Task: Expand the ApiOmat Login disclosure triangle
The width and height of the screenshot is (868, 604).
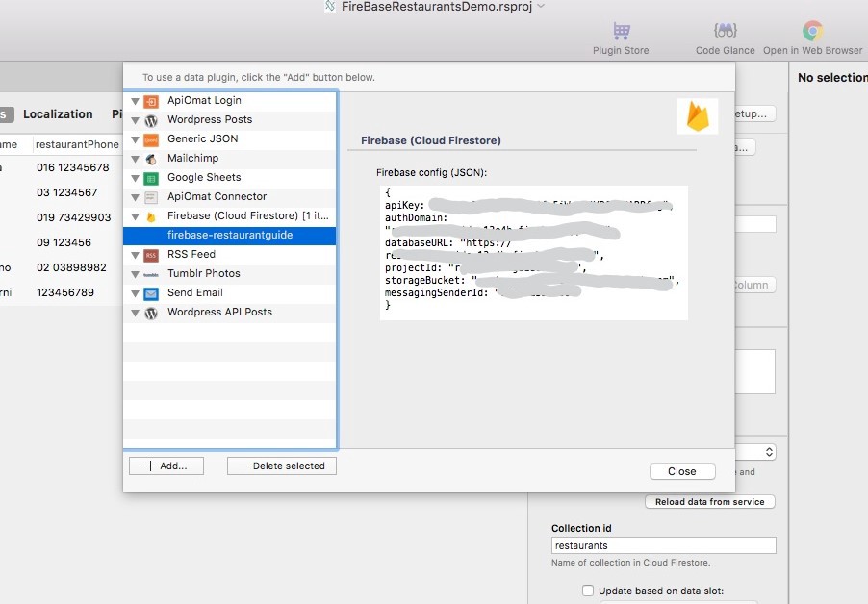Action: point(135,101)
